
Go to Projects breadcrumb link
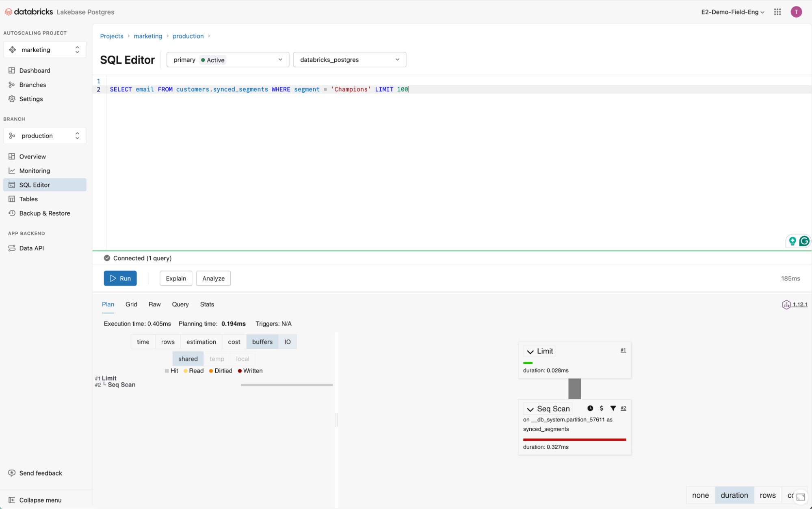(112, 36)
